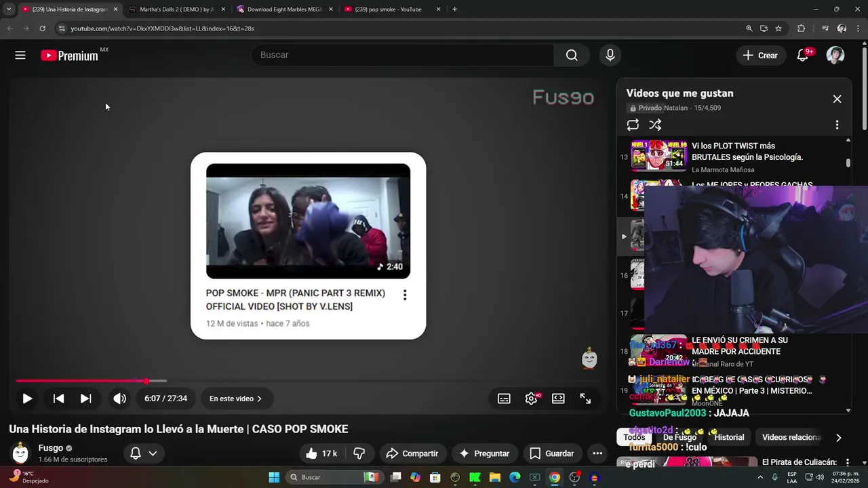Open media controls icon in toolbar
Screen dimensions: 868x488
point(825,28)
